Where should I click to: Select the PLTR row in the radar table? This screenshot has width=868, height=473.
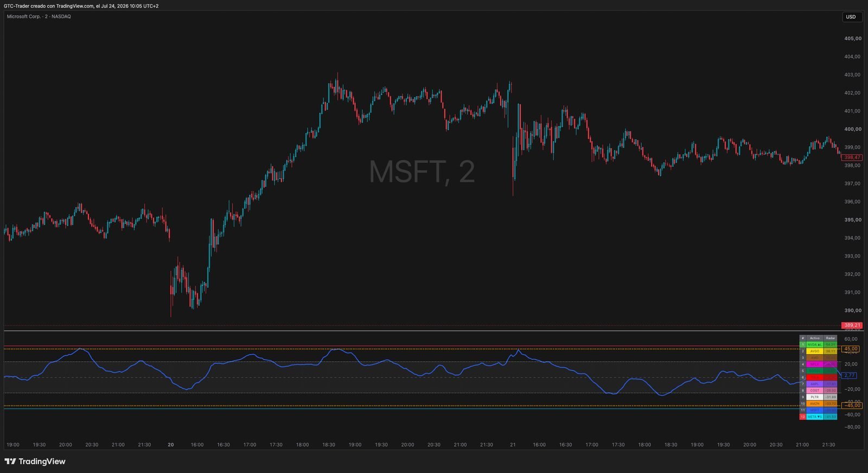[x=818, y=397]
